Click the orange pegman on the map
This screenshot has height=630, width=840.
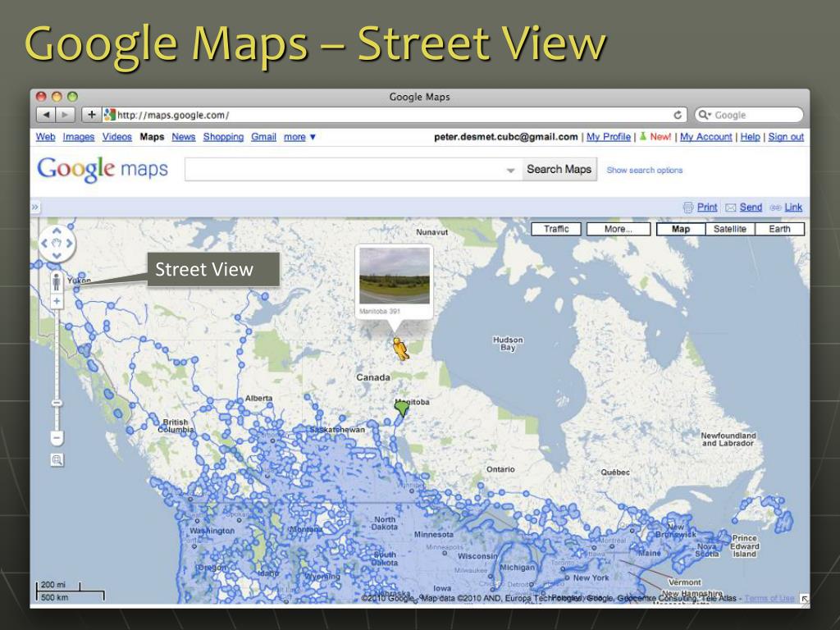[399, 349]
